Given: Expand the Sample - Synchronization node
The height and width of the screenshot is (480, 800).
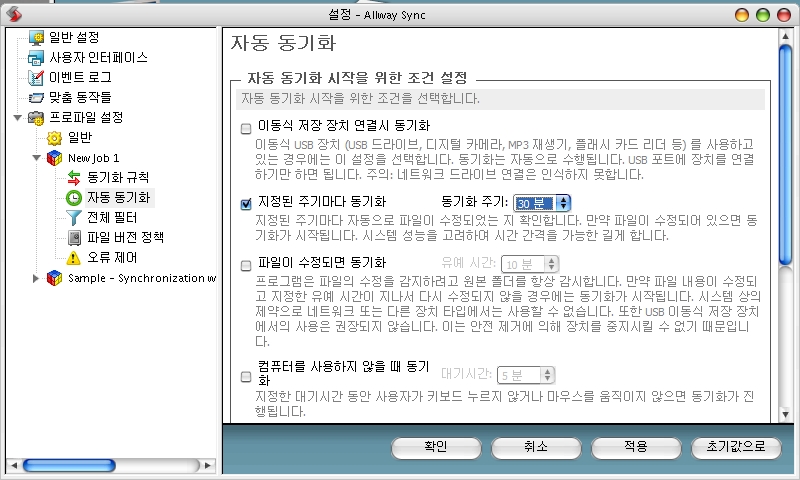Looking at the screenshot, I should (36, 279).
